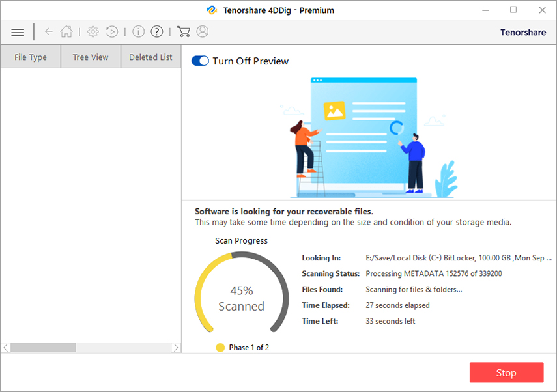This screenshot has height=392, width=557.
Task: Open the info (i) icon
Action: coord(138,32)
